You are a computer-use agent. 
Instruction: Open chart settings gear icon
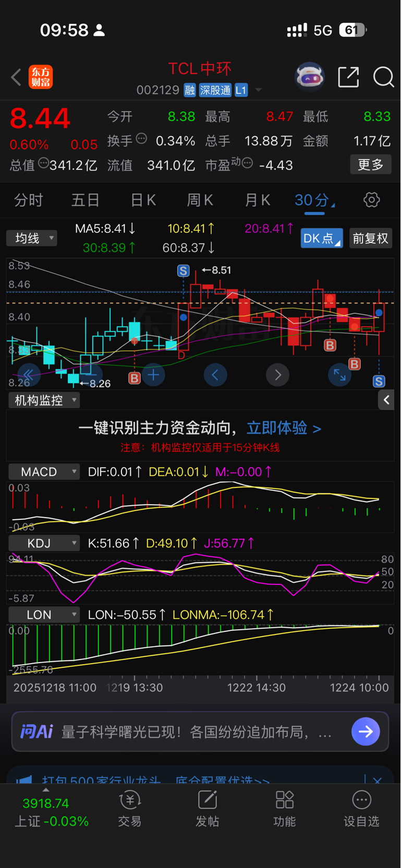pos(371,200)
